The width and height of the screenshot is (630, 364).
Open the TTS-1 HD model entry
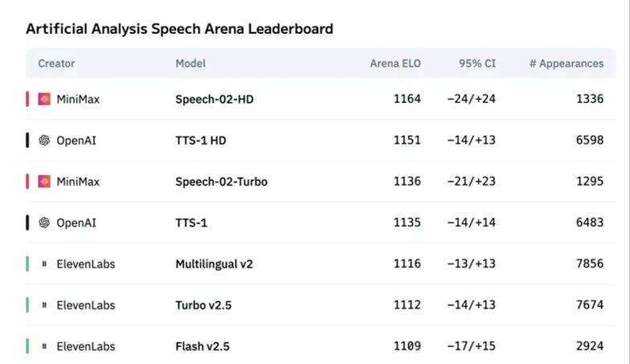tap(201, 141)
